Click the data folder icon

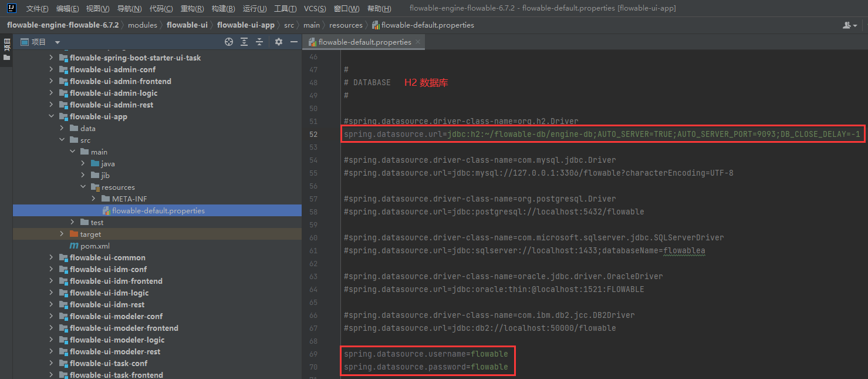(x=74, y=128)
